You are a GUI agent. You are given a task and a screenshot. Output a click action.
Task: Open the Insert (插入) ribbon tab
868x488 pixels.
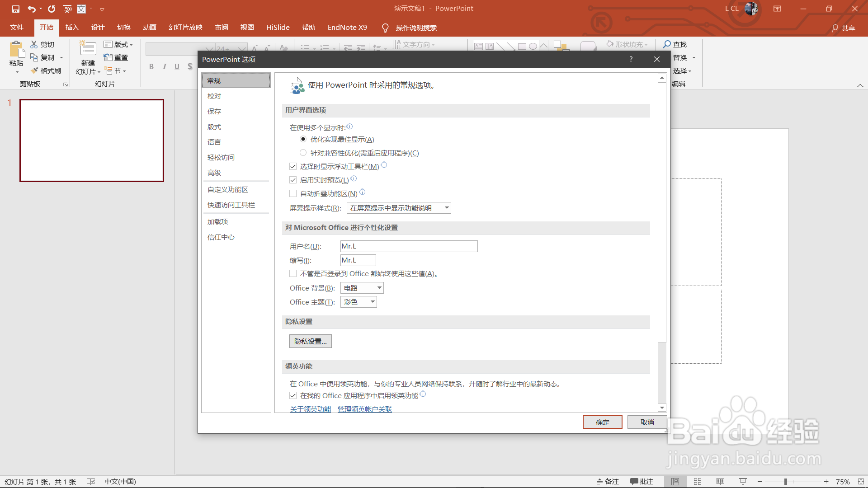72,28
